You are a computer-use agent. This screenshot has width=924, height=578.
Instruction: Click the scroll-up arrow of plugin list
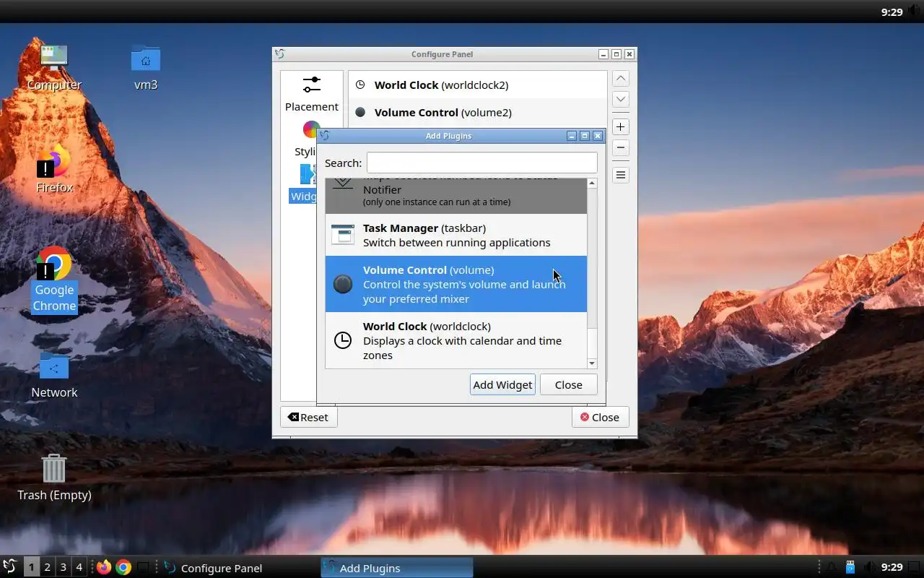click(592, 184)
